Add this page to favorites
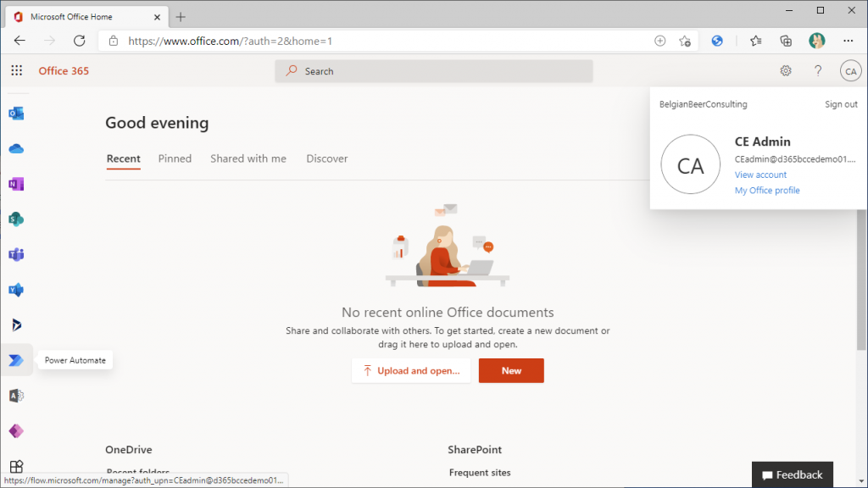This screenshot has width=868, height=488. [685, 41]
